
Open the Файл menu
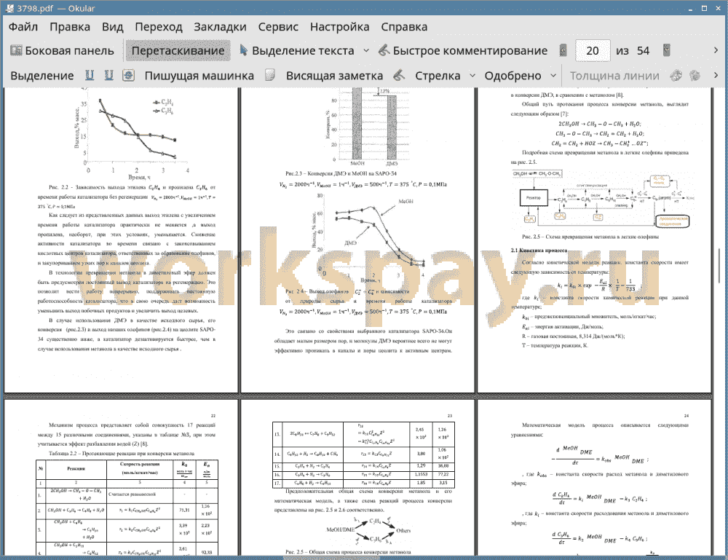coord(23,27)
